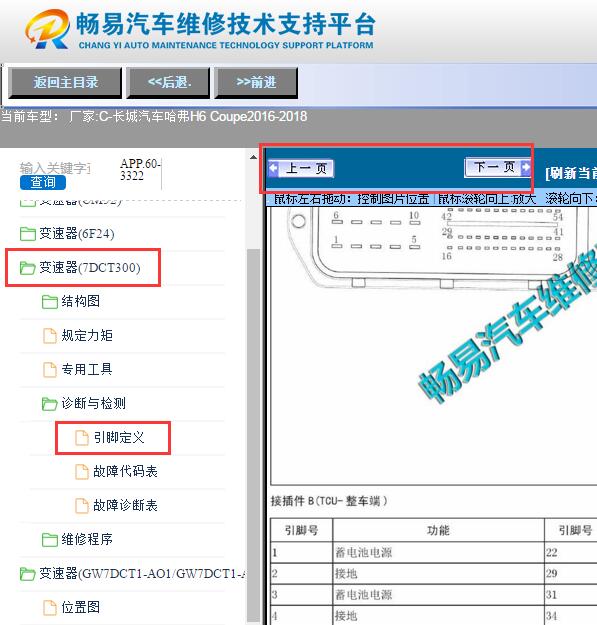This screenshot has height=625, width=597.
Task: Click the TCU connector diagram image
Action: pyautogui.click(x=434, y=345)
